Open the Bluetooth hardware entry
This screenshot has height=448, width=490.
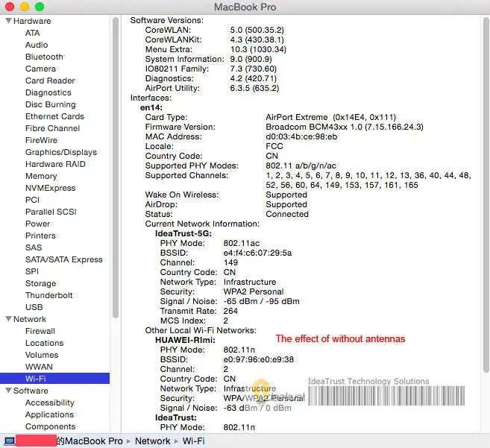(44, 57)
